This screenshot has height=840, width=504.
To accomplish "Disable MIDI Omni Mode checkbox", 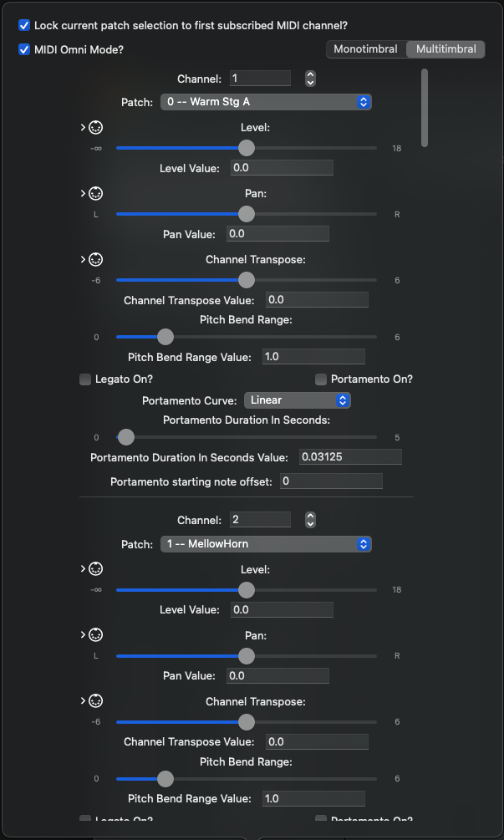I will coord(24,50).
